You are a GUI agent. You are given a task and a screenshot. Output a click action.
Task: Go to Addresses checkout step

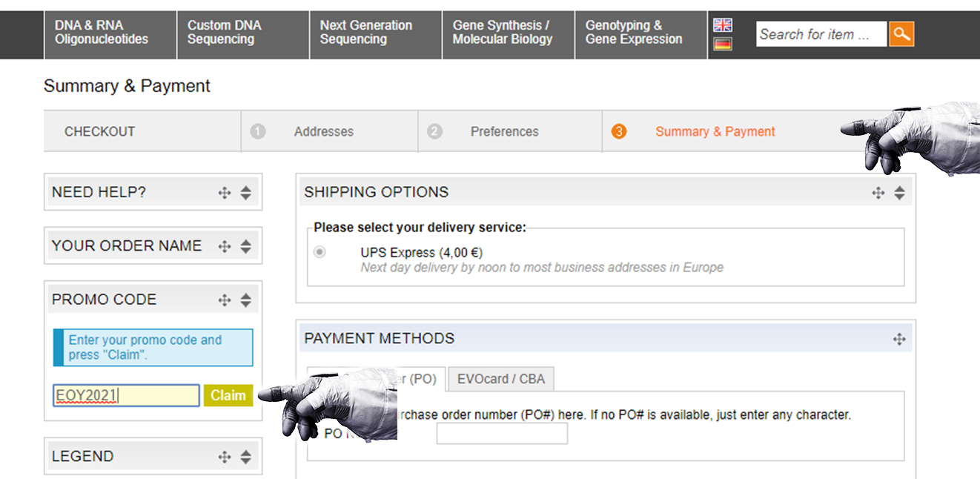click(324, 132)
